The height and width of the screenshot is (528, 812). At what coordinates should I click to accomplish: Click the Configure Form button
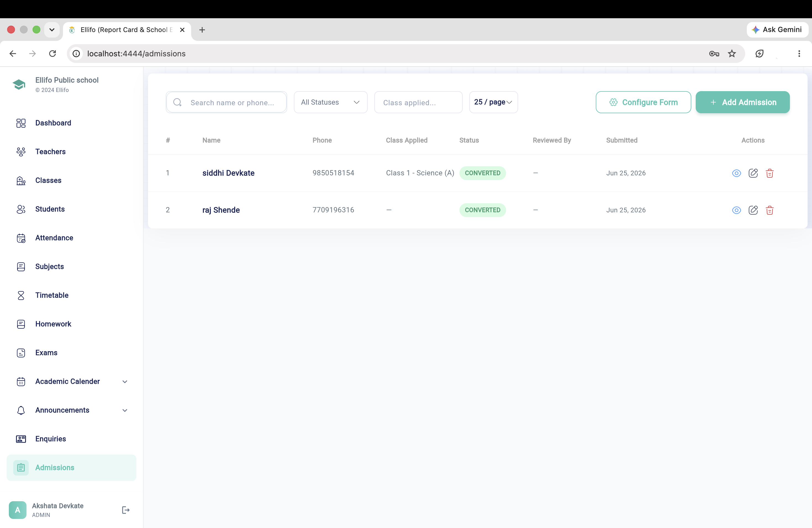(x=643, y=102)
